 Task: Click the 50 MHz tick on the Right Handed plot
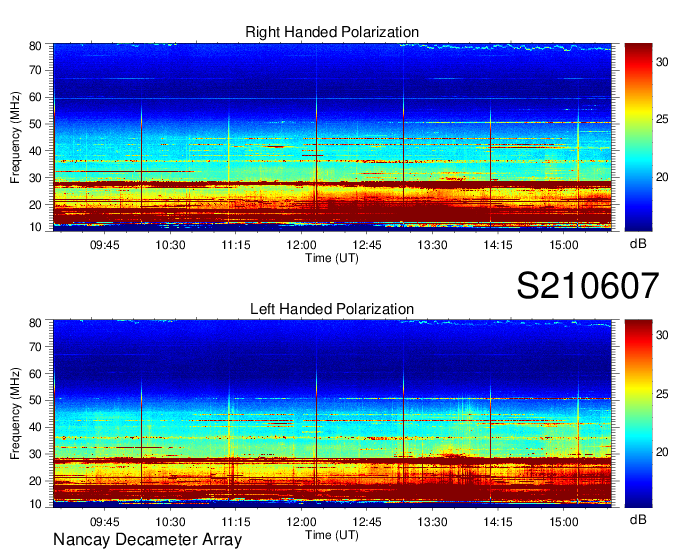(x=35, y=124)
